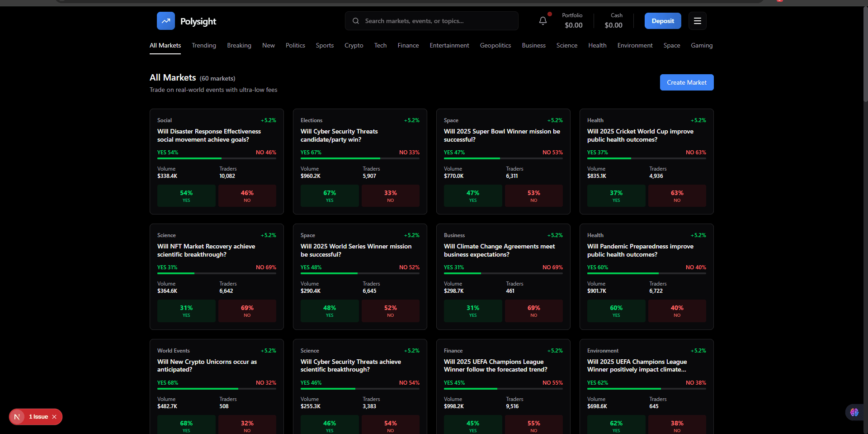Click the N avatar badge bottom left
The image size is (868, 434).
[x=17, y=416]
